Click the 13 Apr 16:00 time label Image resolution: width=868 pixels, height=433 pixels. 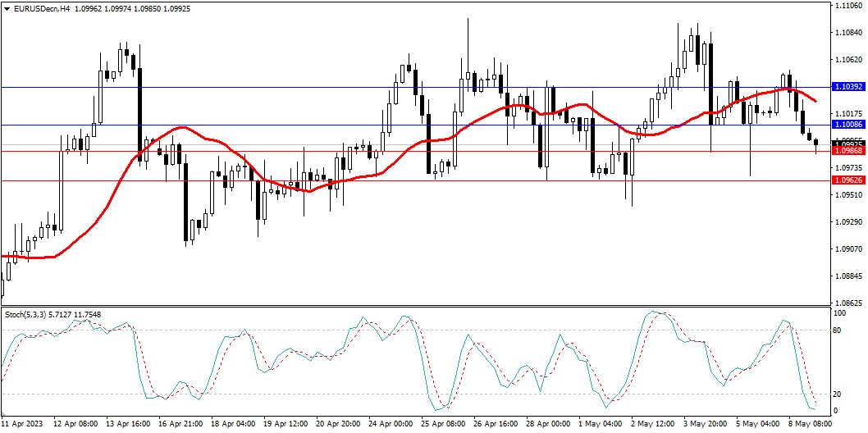tap(127, 424)
